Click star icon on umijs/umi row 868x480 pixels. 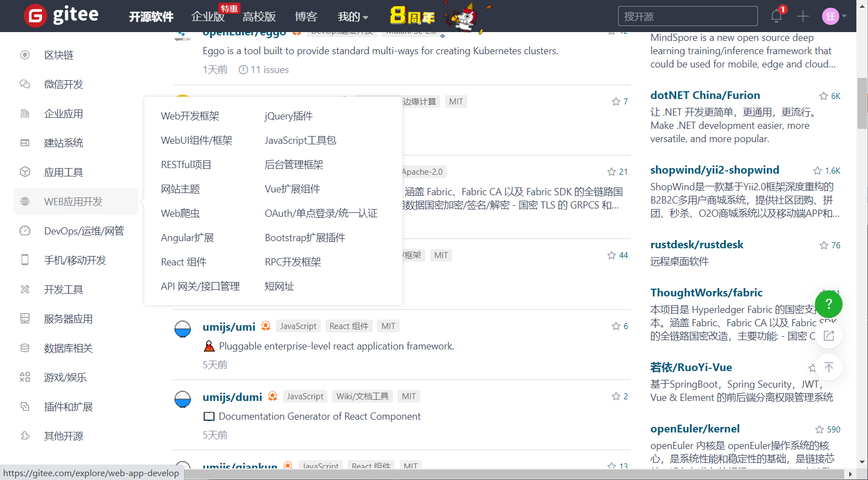(x=616, y=326)
